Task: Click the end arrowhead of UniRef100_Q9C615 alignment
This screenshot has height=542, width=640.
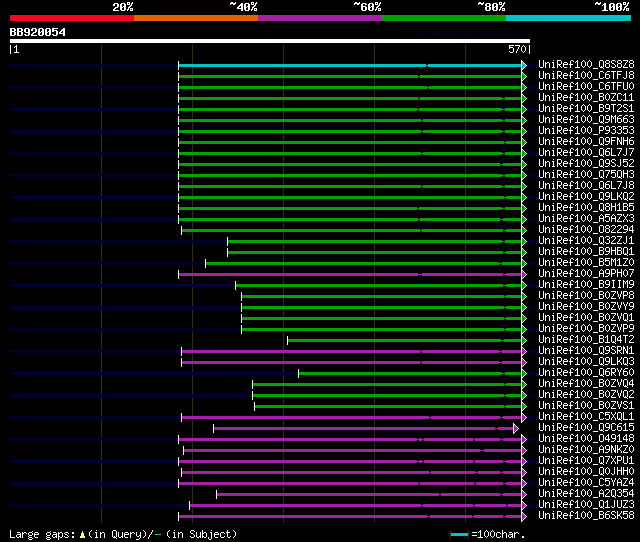Action: [x=516, y=429]
